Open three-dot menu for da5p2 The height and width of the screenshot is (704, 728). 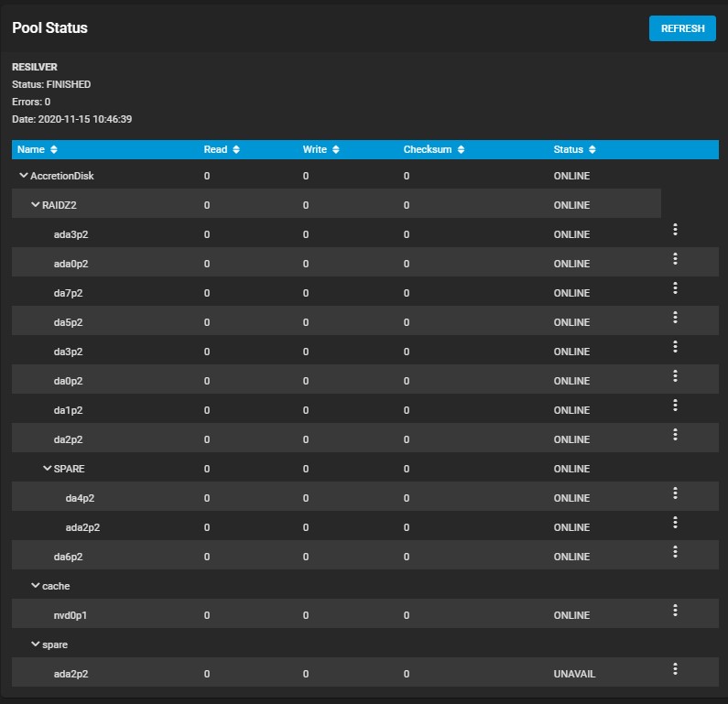pyautogui.click(x=675, y=317)
